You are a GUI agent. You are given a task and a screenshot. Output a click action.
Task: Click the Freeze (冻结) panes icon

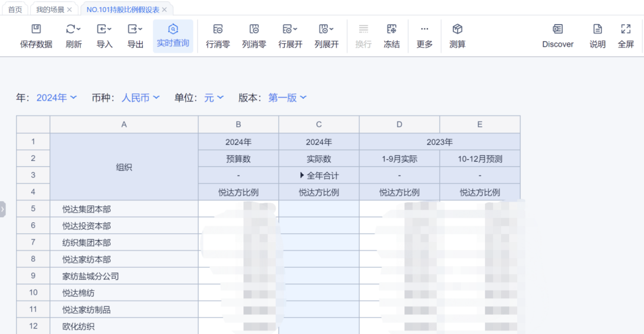[391, 30]
